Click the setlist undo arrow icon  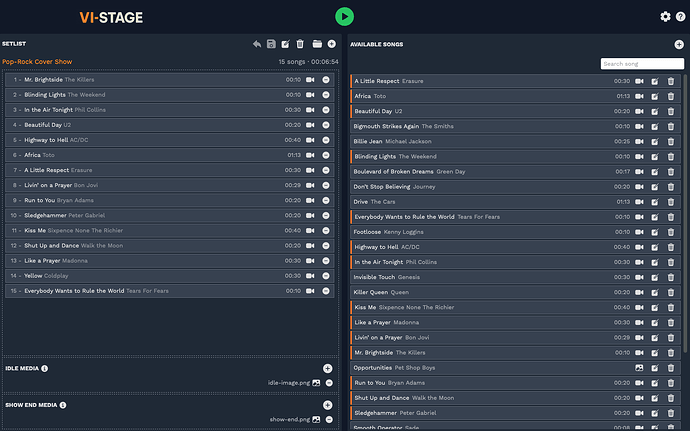[257, 44]
